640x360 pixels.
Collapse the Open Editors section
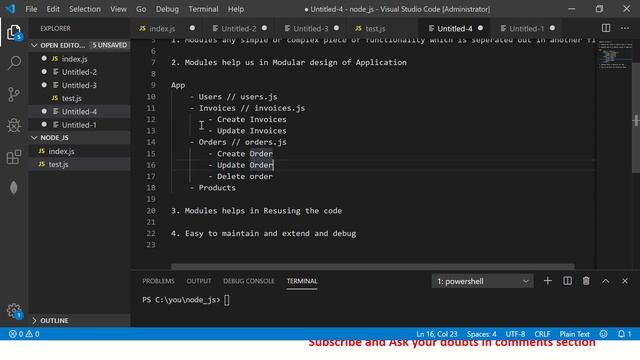[79, 45]
